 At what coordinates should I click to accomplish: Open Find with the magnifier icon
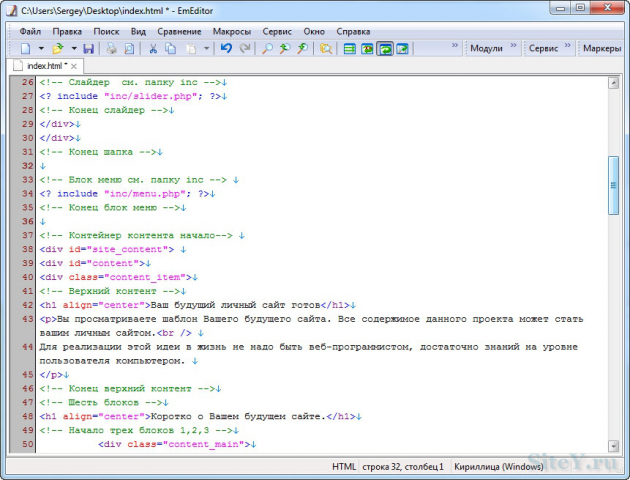[x=267, y=49]
